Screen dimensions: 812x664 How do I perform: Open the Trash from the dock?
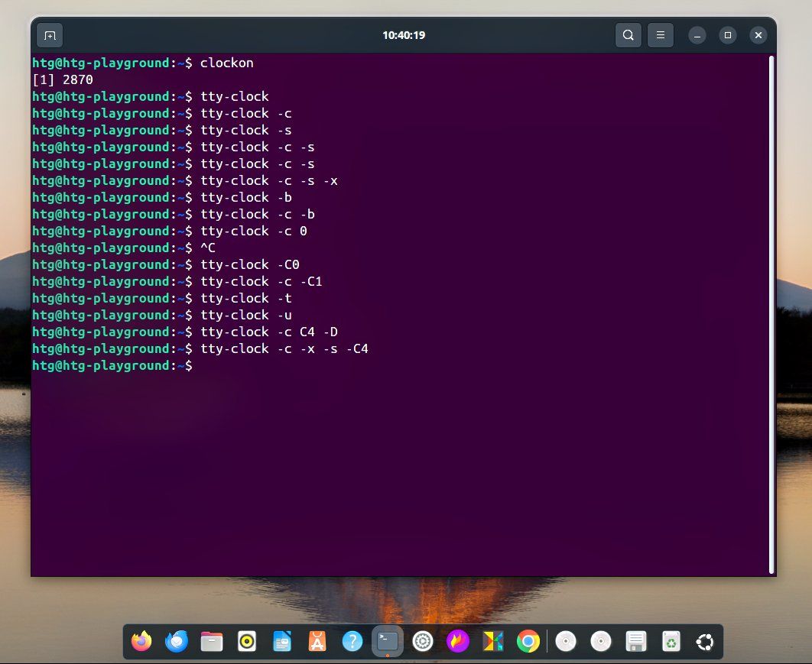pyautogui.click(x=671, y=642)
